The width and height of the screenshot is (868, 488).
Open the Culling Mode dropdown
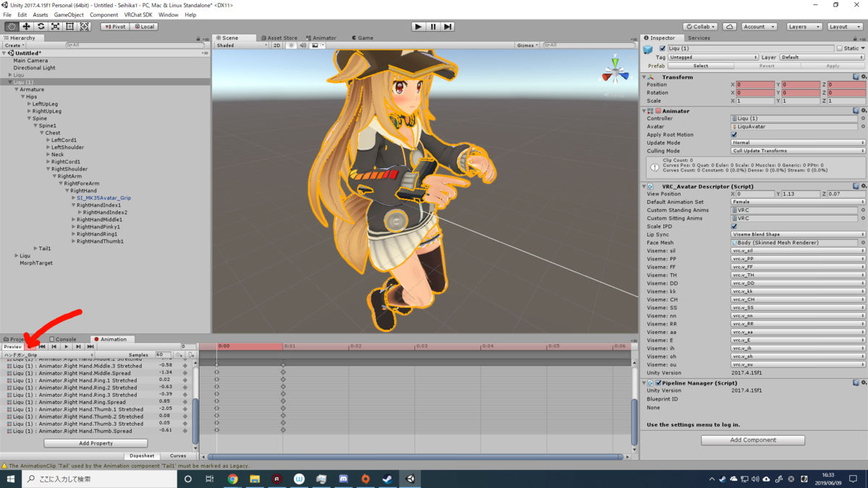799,150
